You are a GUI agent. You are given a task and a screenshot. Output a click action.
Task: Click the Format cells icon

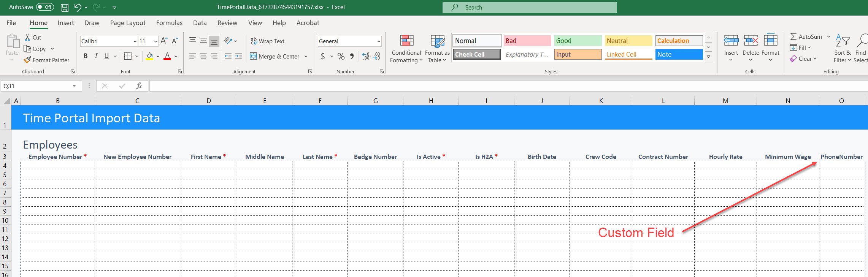[770, 40]
